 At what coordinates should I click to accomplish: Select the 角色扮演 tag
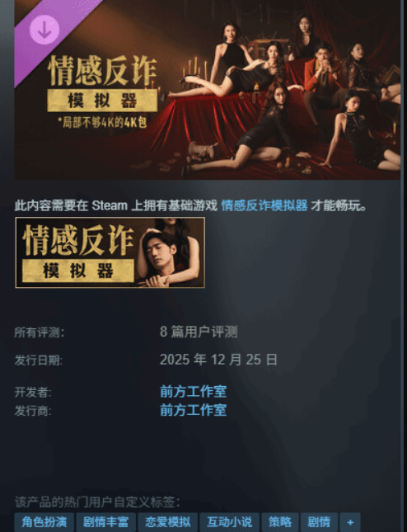[x=44, y=522]
